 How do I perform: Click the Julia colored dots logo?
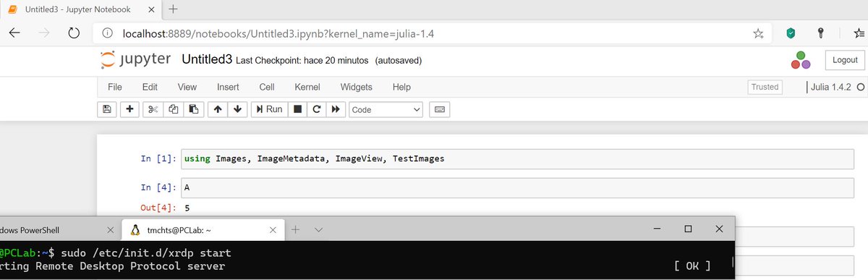coord(800,60)
